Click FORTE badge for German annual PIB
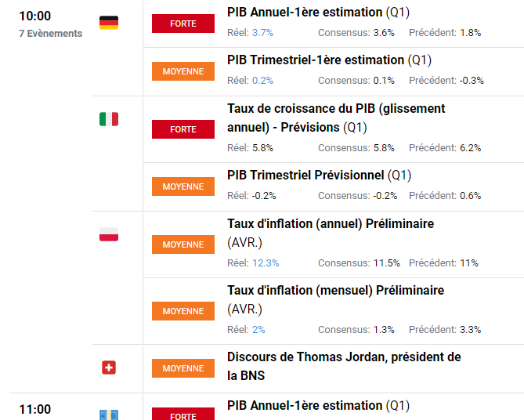Image resolution: width=524 pixels, height=420 pixels. [183, 24]
